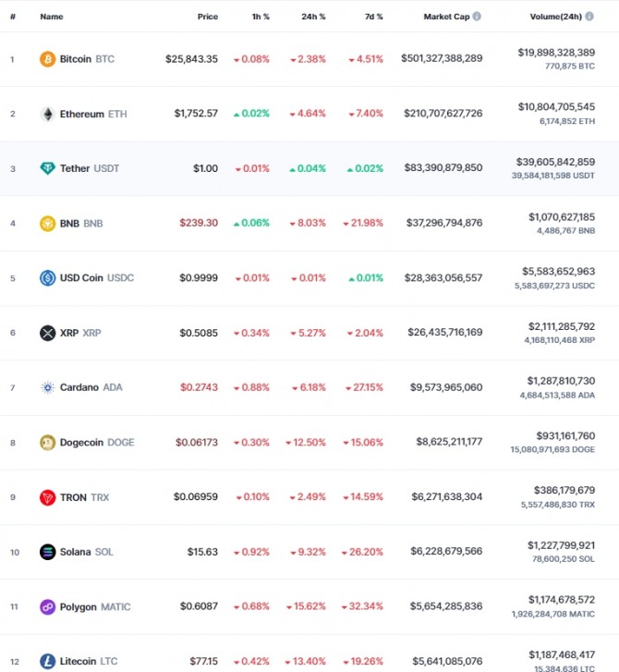Sort by 1h % column header
This screenshot has height=672, width=619.
(x=261, y=17)
